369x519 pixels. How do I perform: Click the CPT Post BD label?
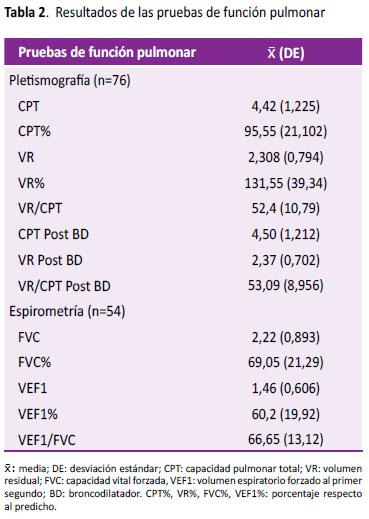53,234
